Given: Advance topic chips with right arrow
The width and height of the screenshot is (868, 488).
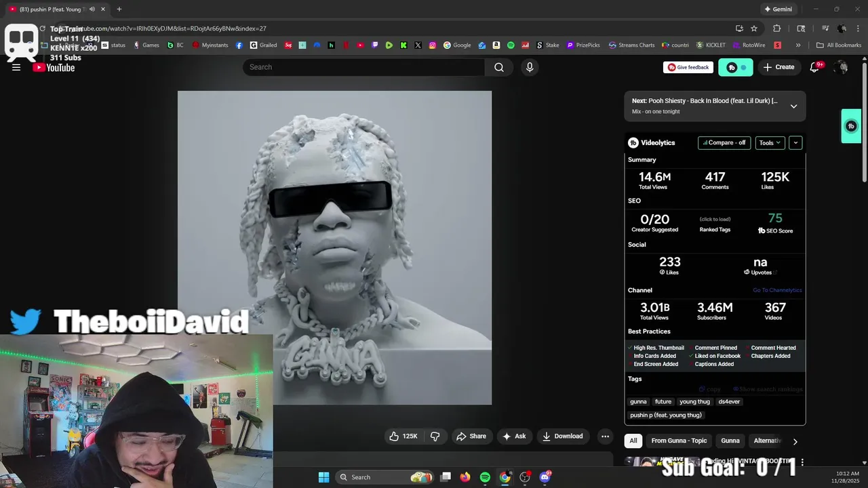Looking at the screenshot, I should point(795,441).
